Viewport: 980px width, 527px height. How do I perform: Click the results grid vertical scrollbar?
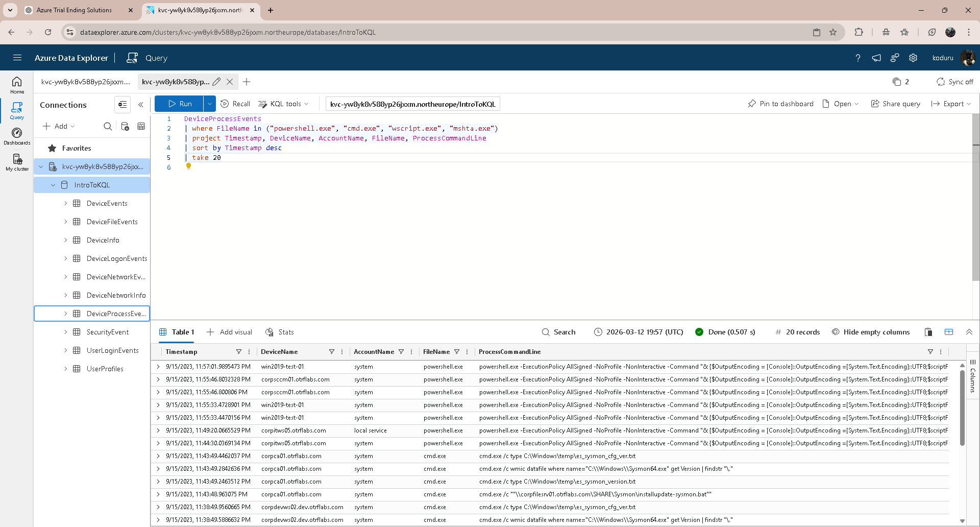(x=962, y=407)
